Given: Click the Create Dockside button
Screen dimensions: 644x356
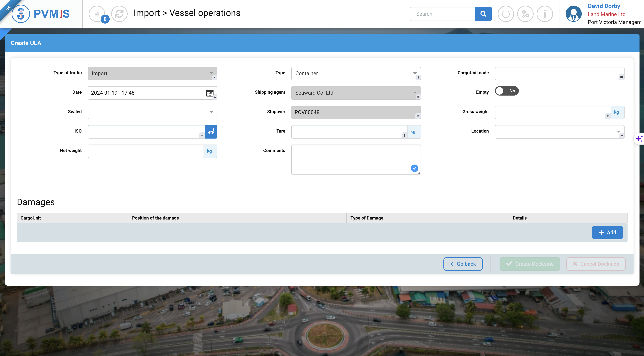Looking at the screenshot, I should tap(529, 264).
